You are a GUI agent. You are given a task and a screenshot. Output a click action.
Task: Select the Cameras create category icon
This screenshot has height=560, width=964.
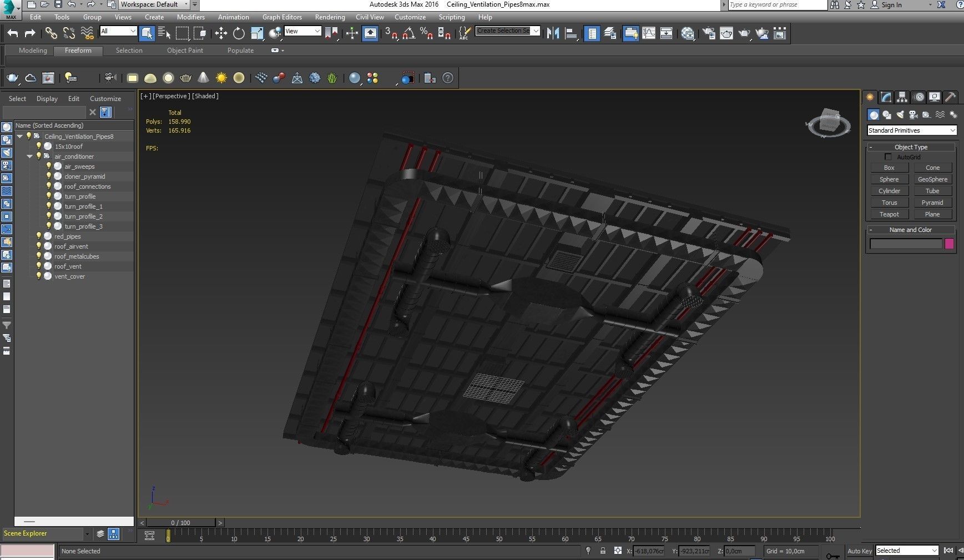(x=913, y=115)
